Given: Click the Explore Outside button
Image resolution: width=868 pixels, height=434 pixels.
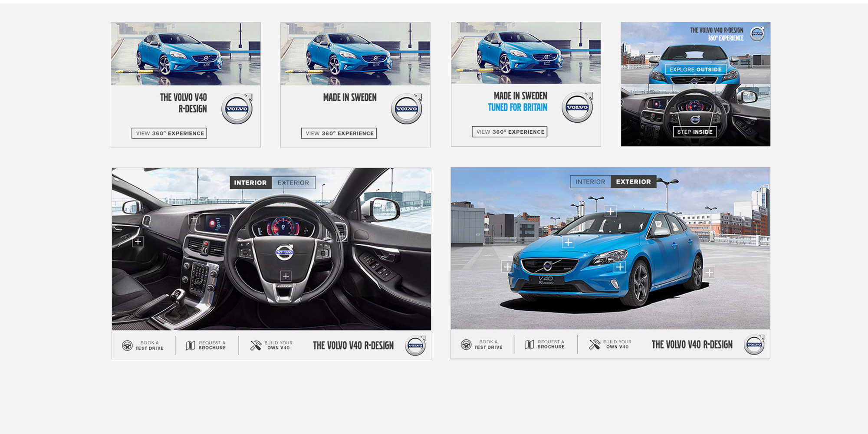Looking at the screenshot, I should 696,69.
